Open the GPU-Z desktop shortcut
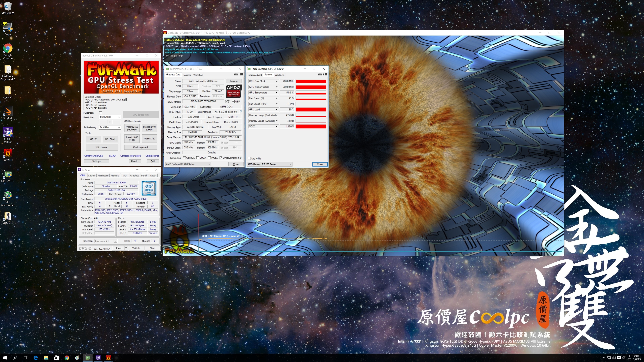This screenshot has width=644, height=362. coord(8,176)
